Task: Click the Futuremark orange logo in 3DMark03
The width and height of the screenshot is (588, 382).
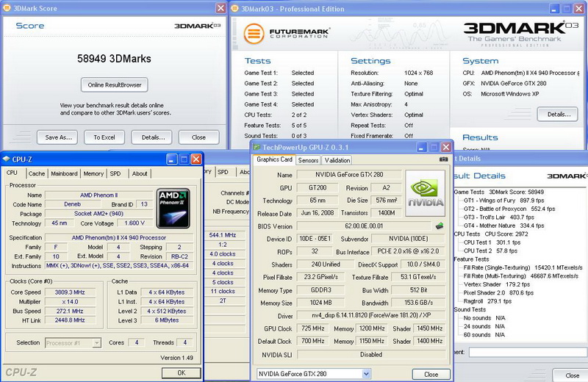Action: pos(254,34)
